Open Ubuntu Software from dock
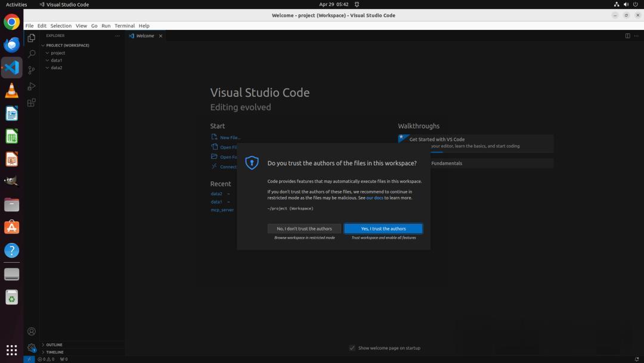This screenshot has height=363, width=644. [11, 227]
